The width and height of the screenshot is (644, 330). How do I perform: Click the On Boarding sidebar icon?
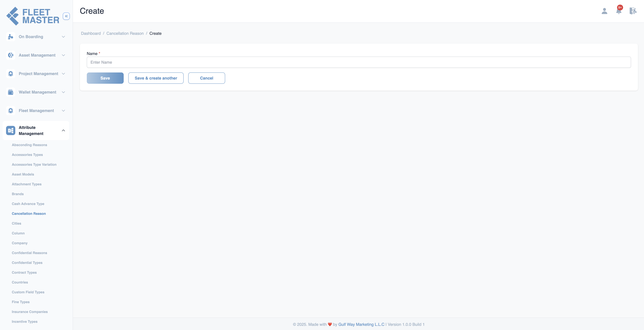11,37
